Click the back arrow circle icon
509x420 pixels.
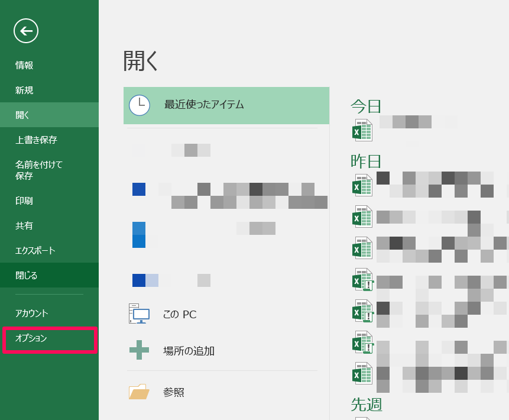pyautogui.click(x=26, y=31)
